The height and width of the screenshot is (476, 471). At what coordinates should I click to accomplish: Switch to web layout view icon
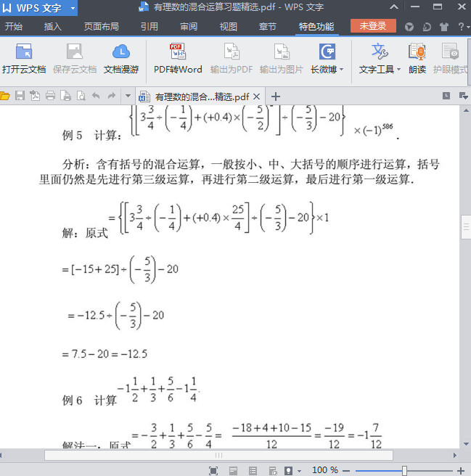tap(273, 471)
